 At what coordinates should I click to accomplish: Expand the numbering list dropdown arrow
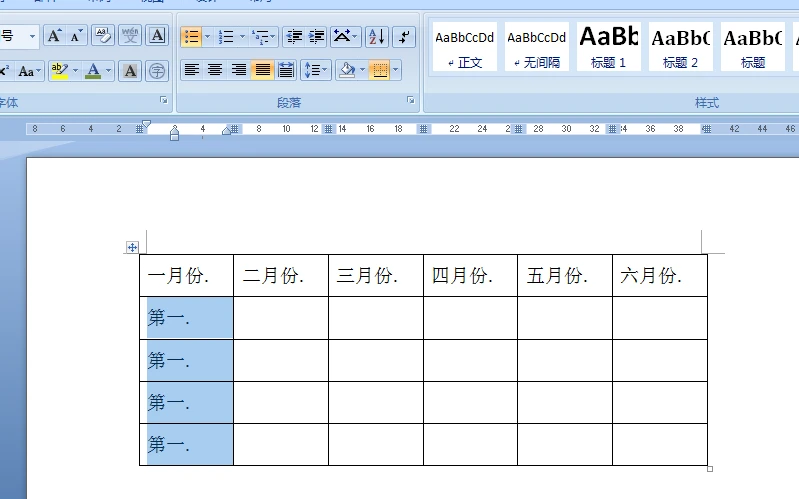point(241,38)
